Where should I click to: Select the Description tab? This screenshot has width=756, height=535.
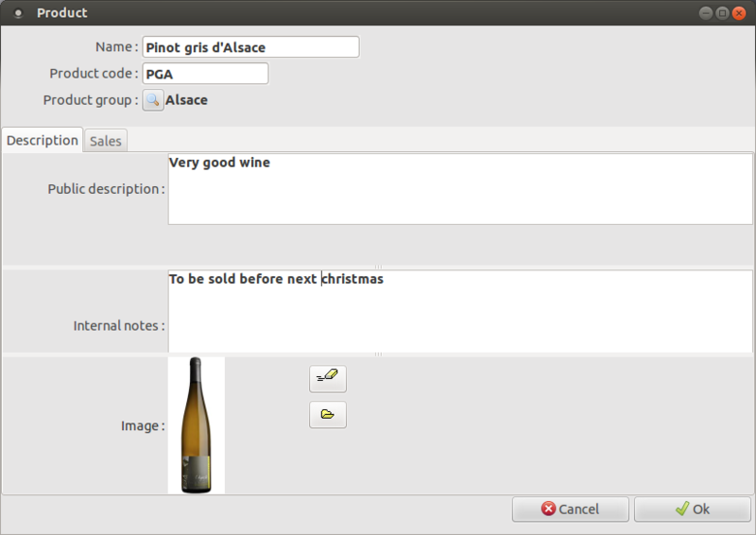tap(42, 141)
